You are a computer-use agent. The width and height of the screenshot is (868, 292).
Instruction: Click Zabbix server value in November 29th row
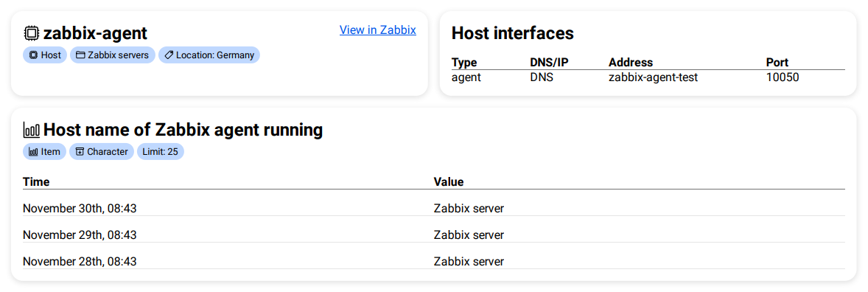pos(469,235)
